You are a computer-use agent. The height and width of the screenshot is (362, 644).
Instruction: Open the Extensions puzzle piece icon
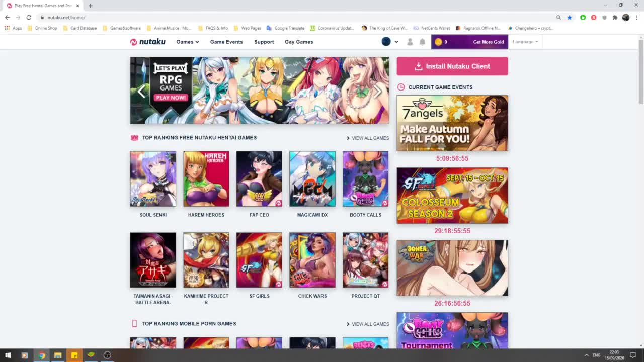615,17
